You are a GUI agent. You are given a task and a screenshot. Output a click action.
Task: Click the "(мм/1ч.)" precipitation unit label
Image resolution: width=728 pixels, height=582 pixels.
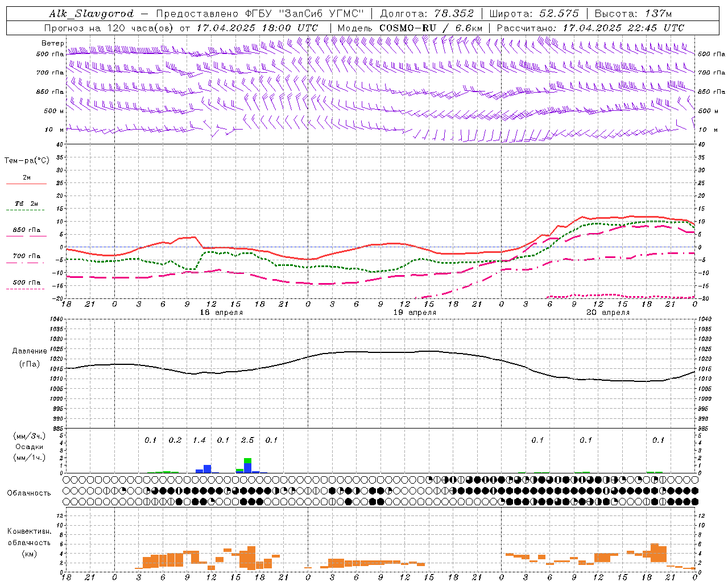29,458
